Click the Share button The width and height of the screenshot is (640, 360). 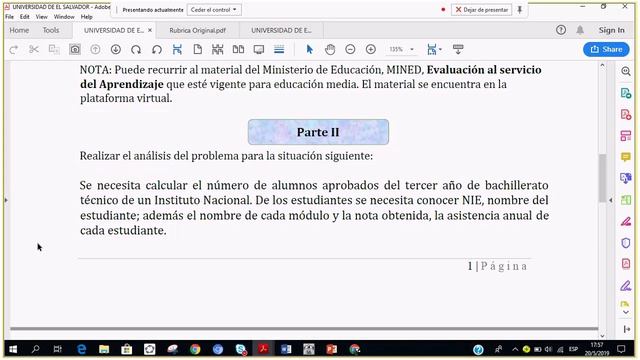(x=606, y=49)
